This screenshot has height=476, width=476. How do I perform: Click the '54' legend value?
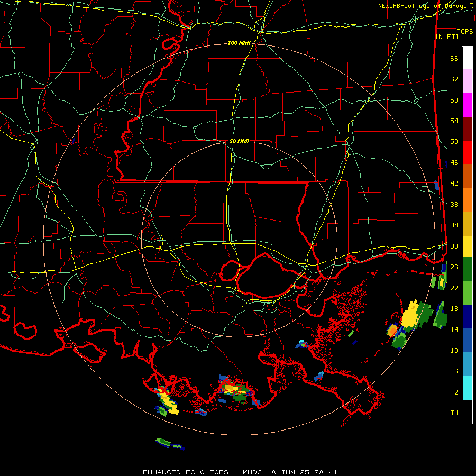(454, 121)
